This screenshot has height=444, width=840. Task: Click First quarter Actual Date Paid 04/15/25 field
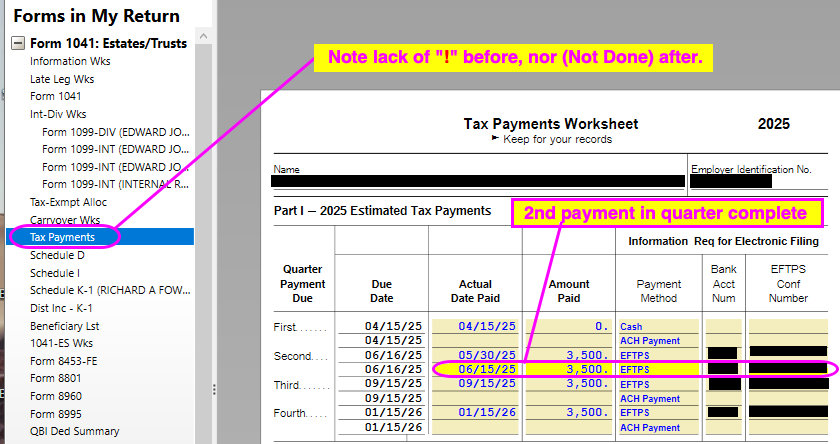[x=473, y=326]
